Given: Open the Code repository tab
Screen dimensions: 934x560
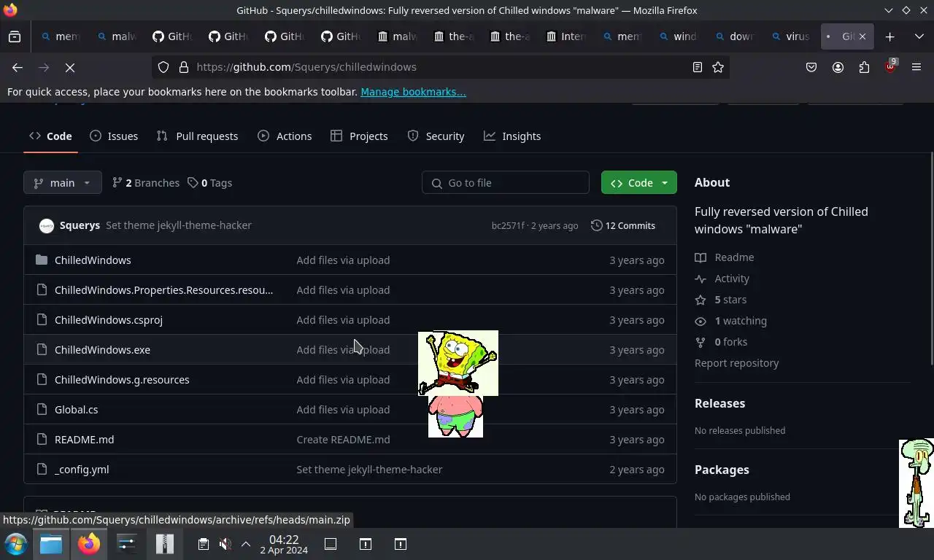Looking at the screenshot, I should tap(50, 136).
